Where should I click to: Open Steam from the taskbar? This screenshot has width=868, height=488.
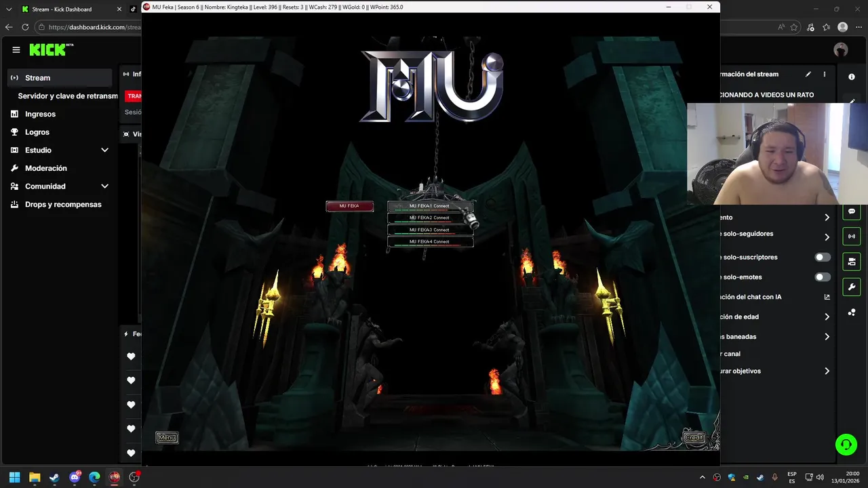(x=54, y=477)
